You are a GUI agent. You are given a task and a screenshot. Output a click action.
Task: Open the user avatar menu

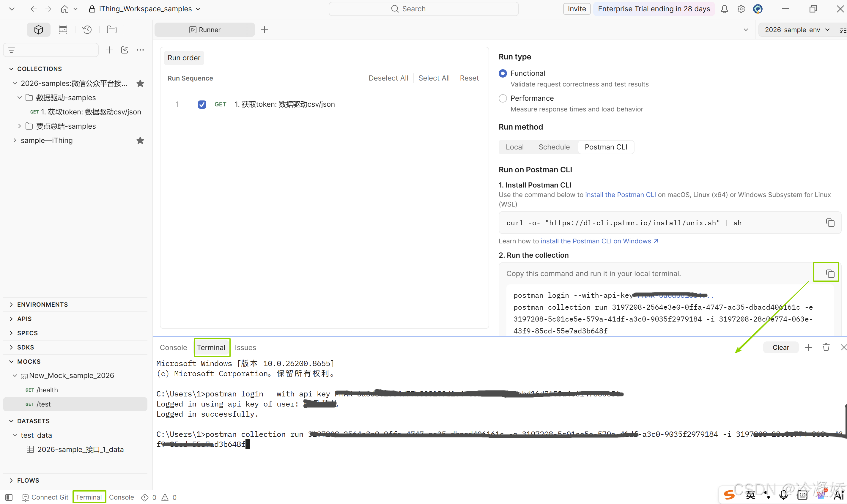click(x=758, y=9)
